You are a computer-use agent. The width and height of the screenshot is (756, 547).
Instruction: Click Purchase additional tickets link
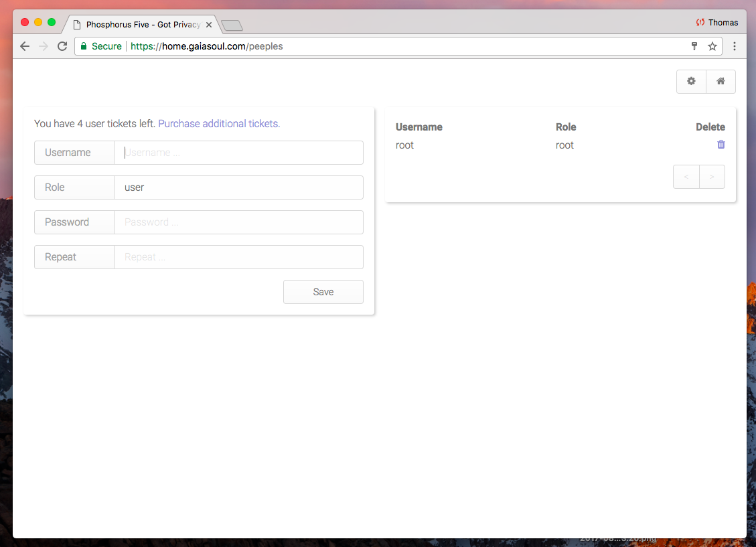[219, 123]
